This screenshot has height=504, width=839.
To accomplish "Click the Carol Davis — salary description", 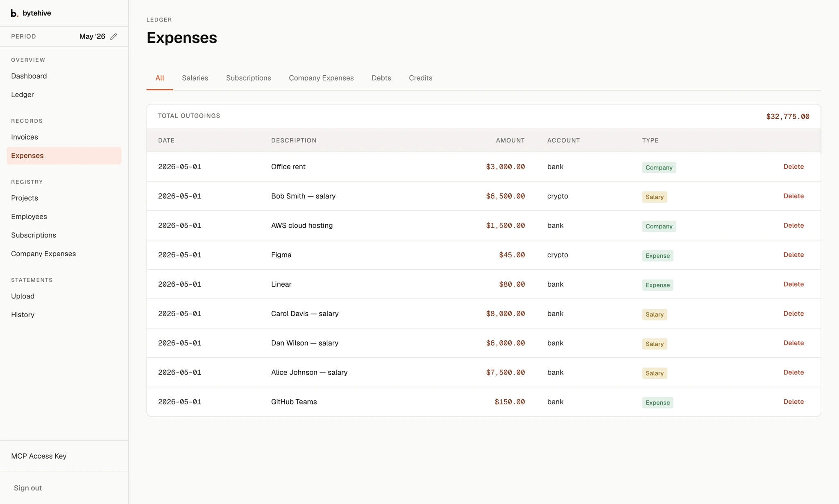I will [305, 314].
